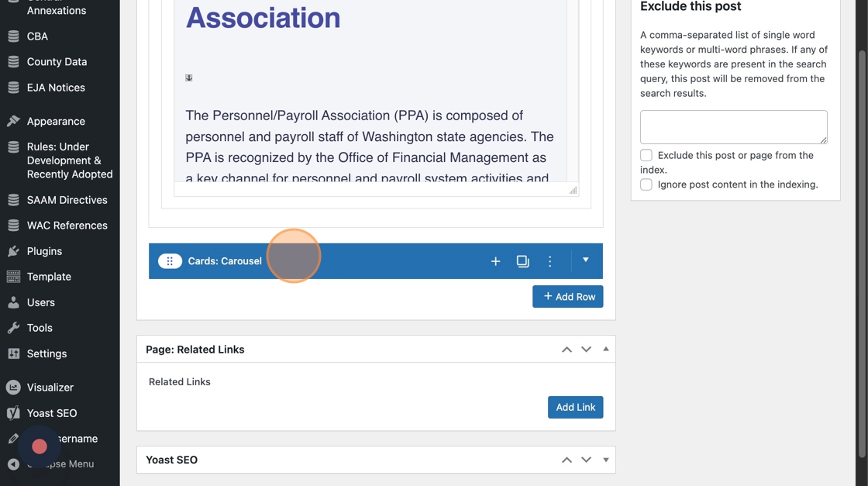Click the exclude keywords text area
Image resolution: width=868 pixels, height=486 pixels.
click(x=733, y=127)
